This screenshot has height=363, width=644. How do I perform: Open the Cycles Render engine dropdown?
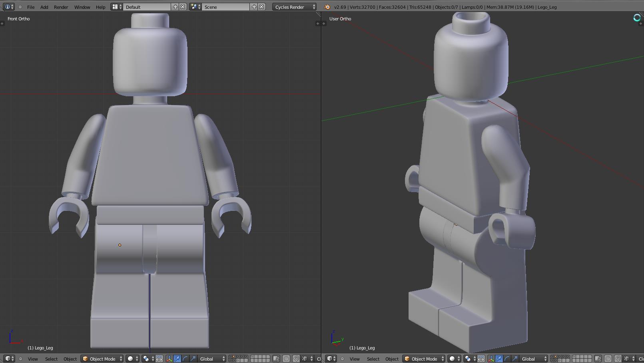[294, 7]
